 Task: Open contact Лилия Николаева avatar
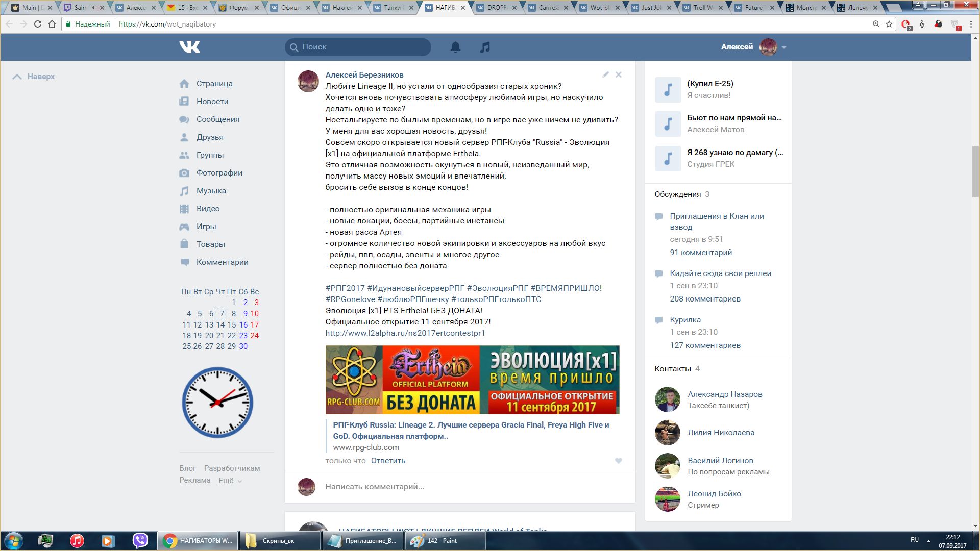pos(668,433)
